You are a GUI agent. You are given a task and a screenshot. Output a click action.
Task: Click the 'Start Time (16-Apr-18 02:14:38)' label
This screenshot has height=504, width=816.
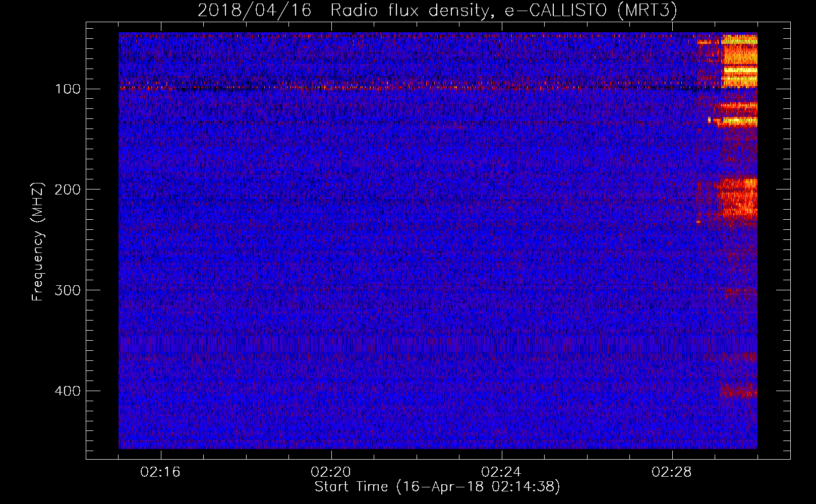(437, 487)
